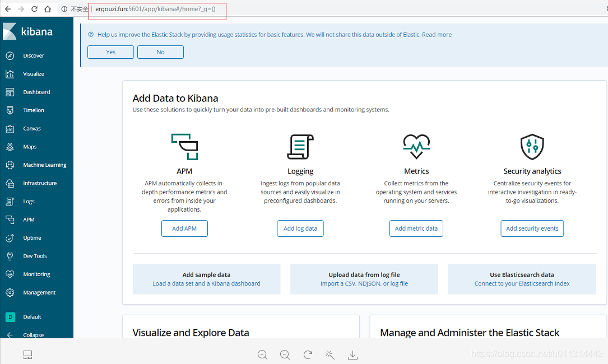Open Canvas icon in sidebar
Image resolution: width=608 pixels, height=364 pixels.
pos(10,129)
